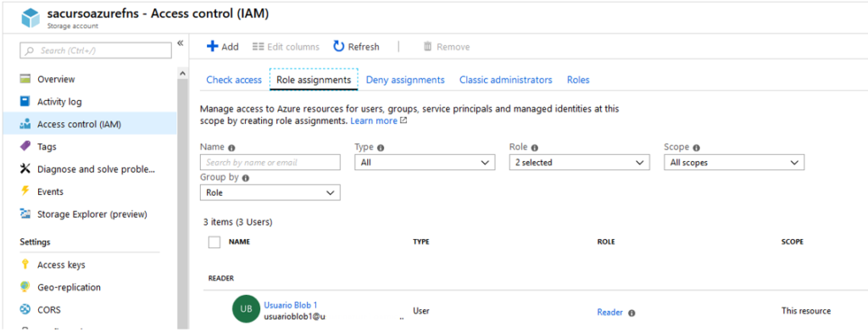Open the Scope dropdown All scopes
Screen dimensions: 868x333
734,163
